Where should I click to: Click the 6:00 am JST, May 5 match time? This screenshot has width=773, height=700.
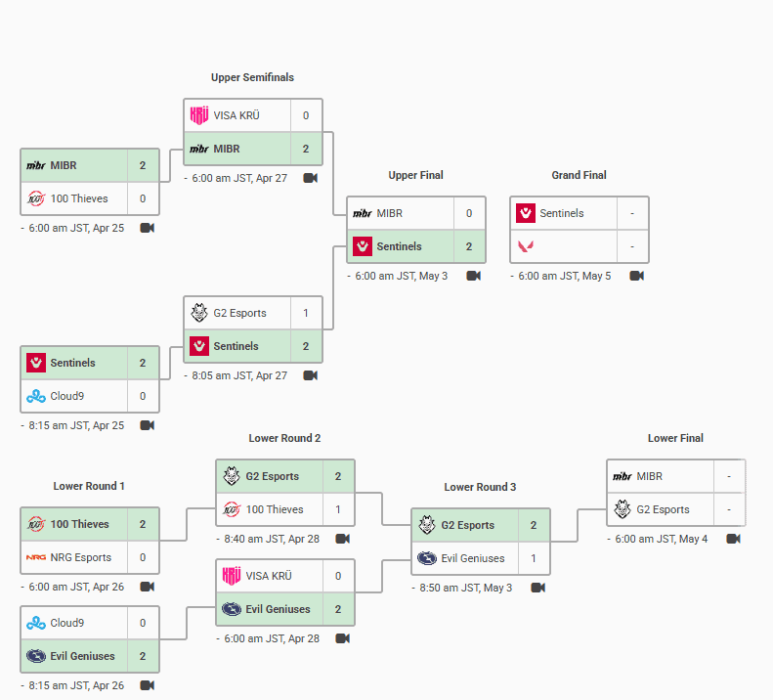pyautogui.click(x=564, y=276)
